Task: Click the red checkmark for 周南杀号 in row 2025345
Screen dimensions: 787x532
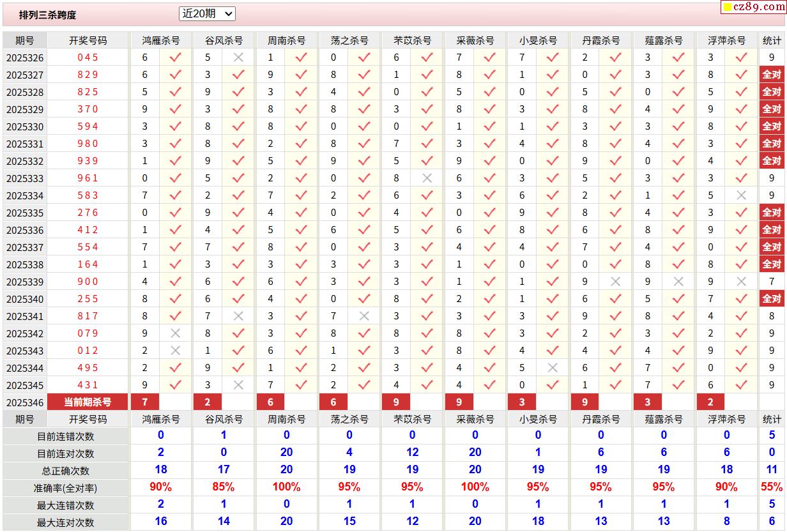Action: (302, 385)
